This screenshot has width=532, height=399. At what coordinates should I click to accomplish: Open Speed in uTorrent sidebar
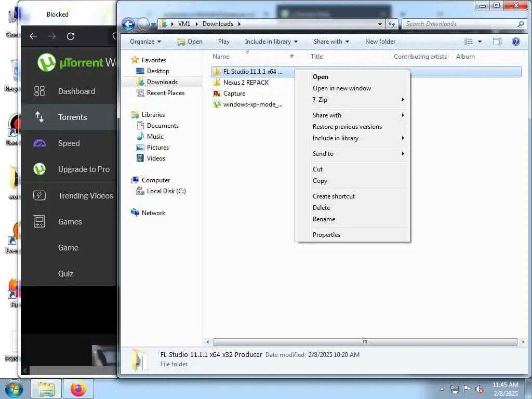(69, 143)
